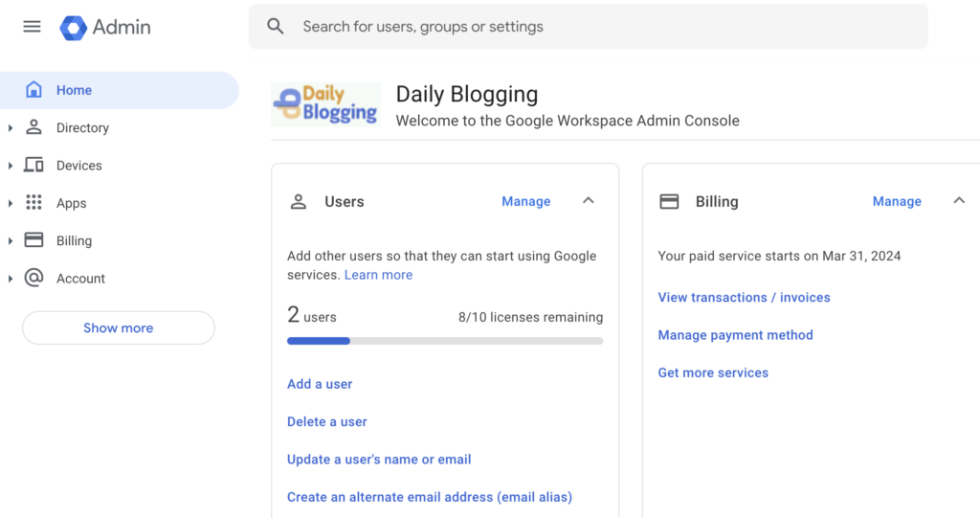Expand the Directory tree arrow

pos(11,128)
